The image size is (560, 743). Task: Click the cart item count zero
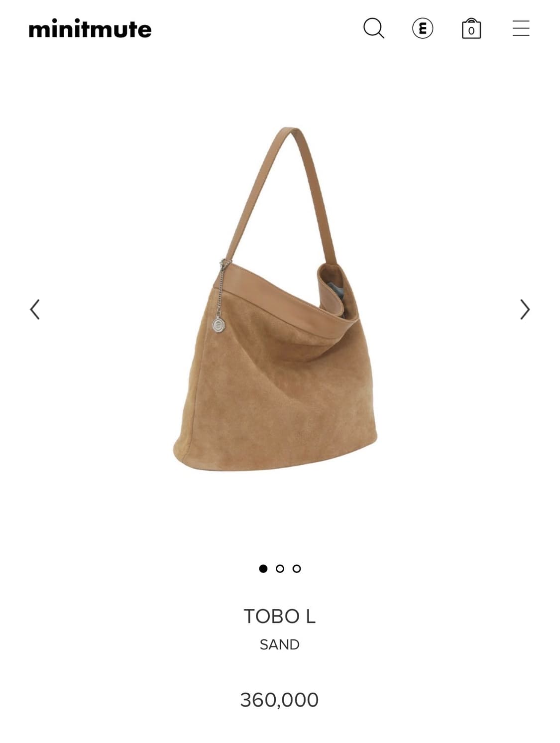(471, 31)
